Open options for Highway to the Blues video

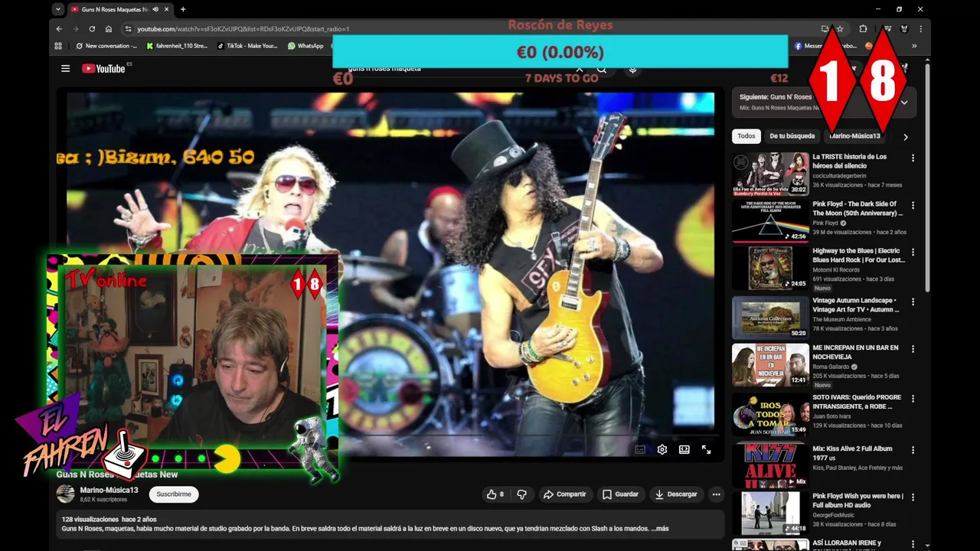(913, 252)
